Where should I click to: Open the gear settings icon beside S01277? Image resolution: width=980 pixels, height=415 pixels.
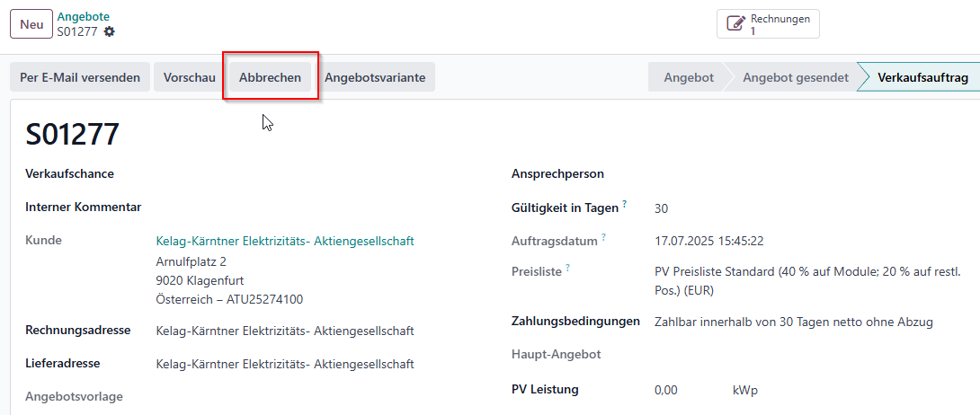(x=110, y=31)
